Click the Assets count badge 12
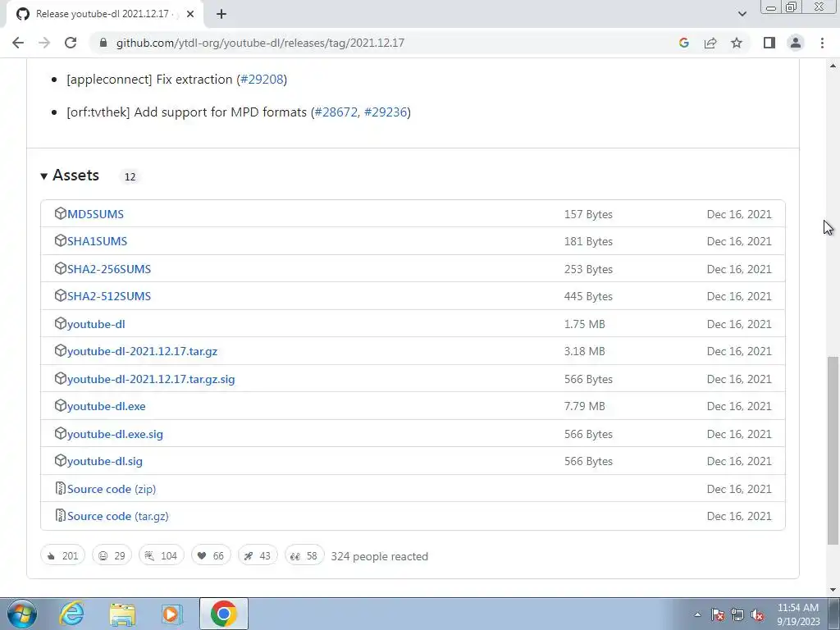Viewport: 840px width, 630px height. 130,177
